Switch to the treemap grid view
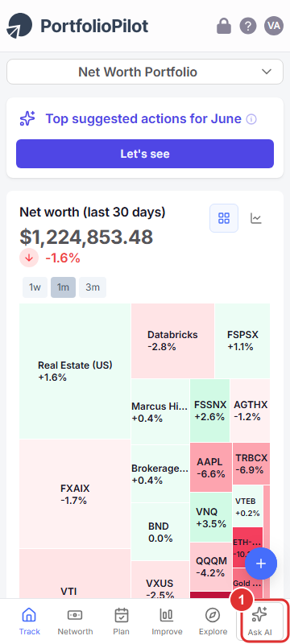 coord(224,218)
